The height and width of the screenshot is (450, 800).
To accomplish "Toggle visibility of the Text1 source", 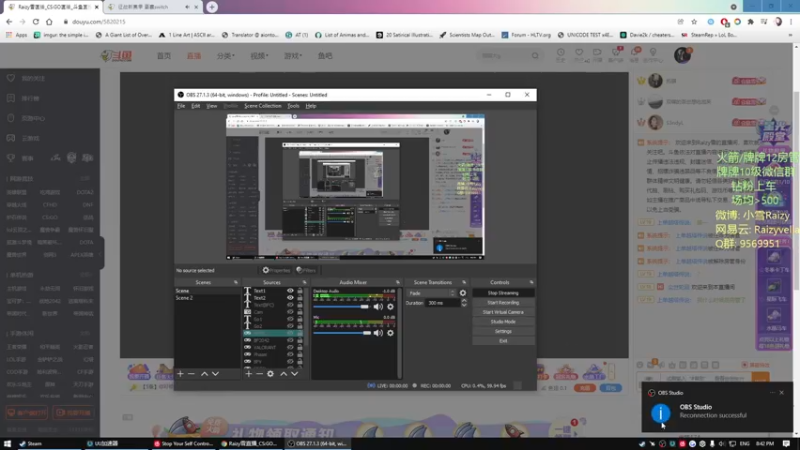I will click(290, 291).
